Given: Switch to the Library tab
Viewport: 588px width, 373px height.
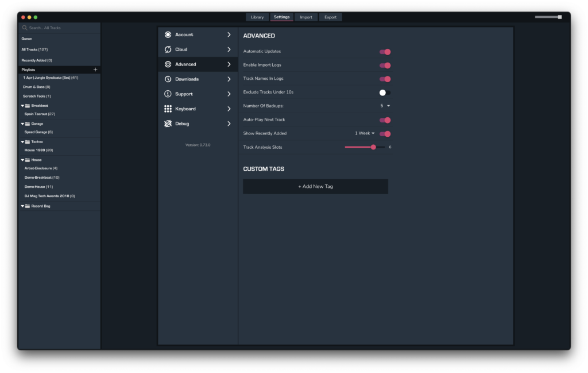Looking at the screenshot, I should pyautogui.click(x=257, y=17).
